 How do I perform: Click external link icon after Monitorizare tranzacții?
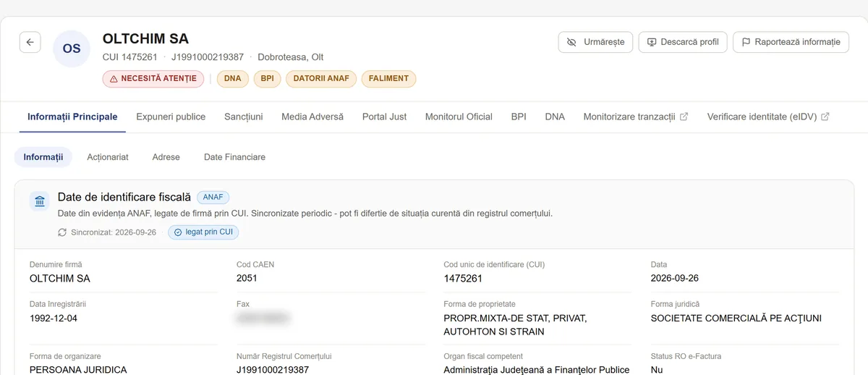pos(684,117)
